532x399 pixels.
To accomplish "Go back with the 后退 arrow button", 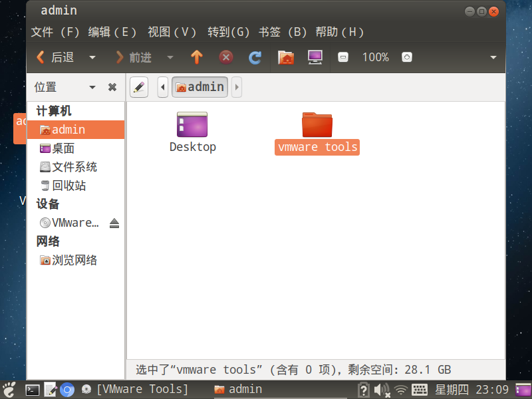I will [55, 57].
